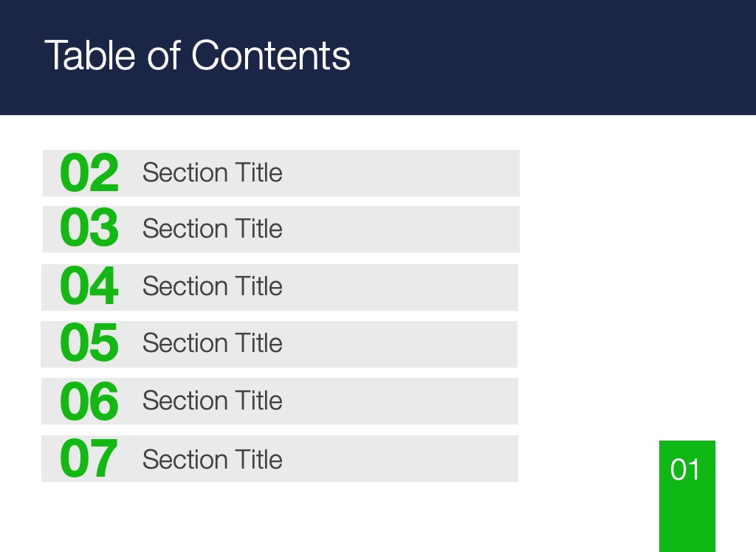This screenshot has width=756, height=552.
Task: Click Section Title text beside 06
Action: pos(212,401)
